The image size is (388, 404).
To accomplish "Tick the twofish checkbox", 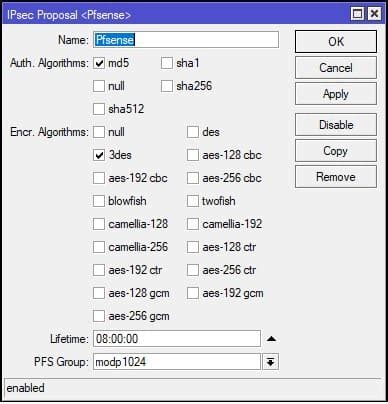I will (193, 201).
